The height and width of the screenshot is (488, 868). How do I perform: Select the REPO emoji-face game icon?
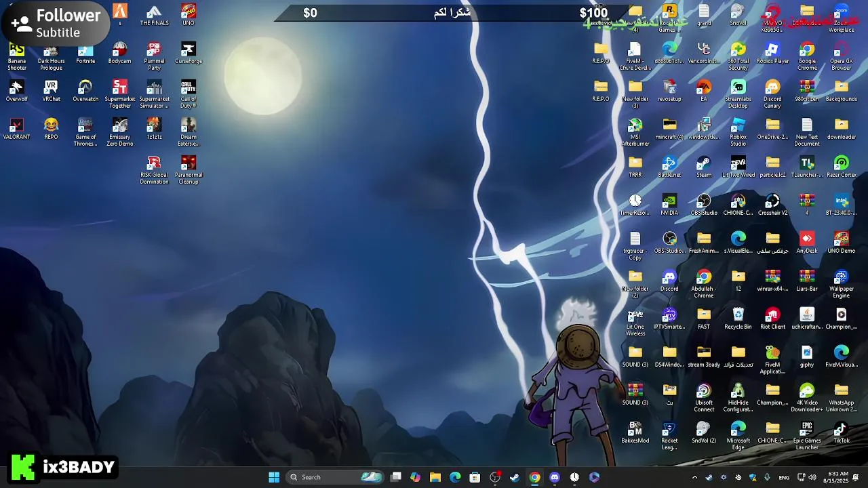[51, 129]
